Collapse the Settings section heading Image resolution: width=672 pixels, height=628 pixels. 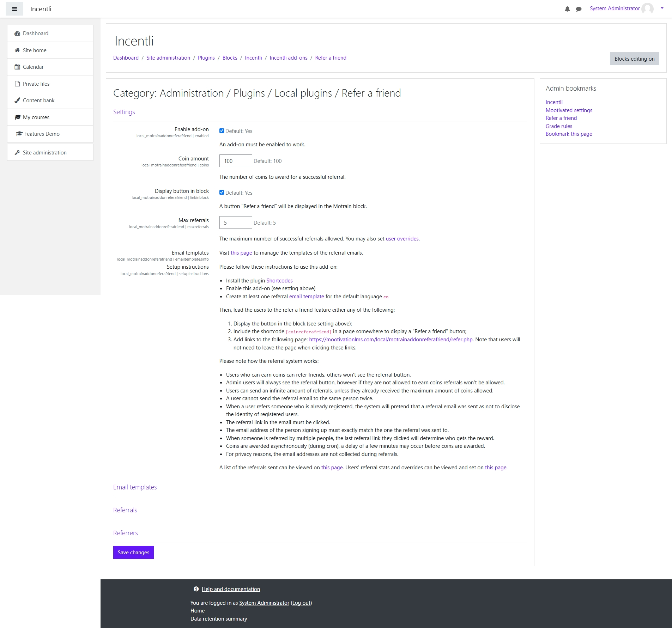[124, 112]
